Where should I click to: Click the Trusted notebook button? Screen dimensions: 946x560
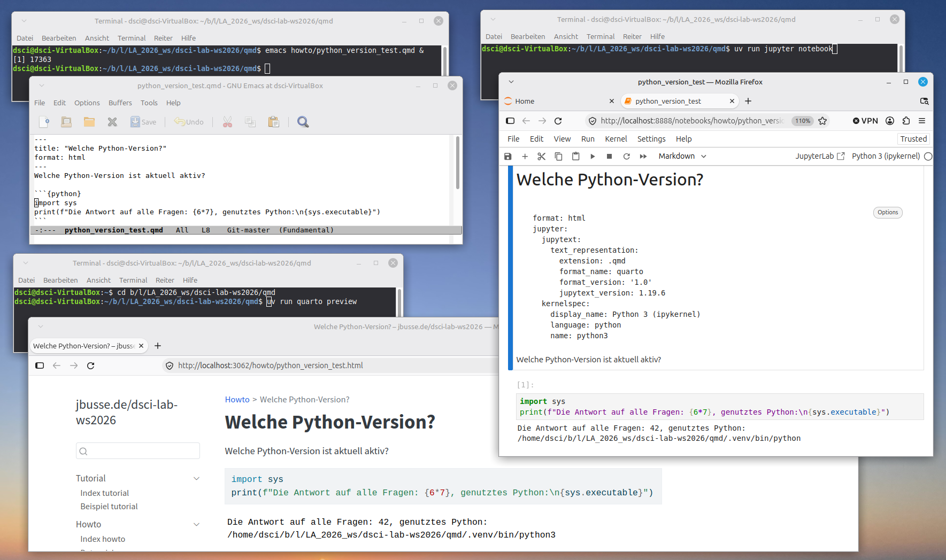tap(913, 139)
